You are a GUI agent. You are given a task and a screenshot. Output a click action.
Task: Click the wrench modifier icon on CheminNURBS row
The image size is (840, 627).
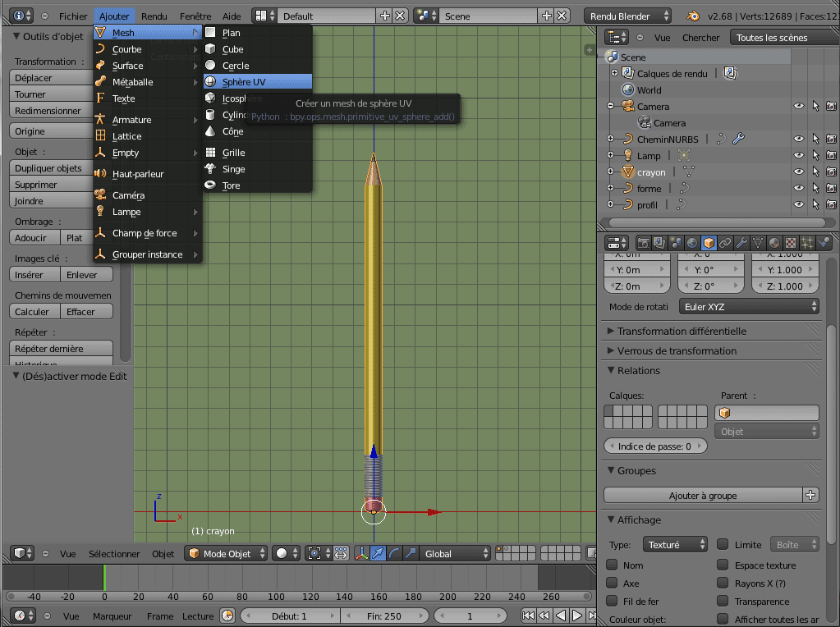[738, 139]
